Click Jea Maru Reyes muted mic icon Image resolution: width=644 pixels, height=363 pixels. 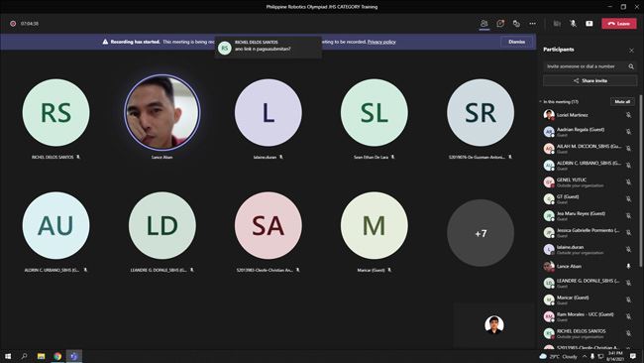[x=628, y=216]
